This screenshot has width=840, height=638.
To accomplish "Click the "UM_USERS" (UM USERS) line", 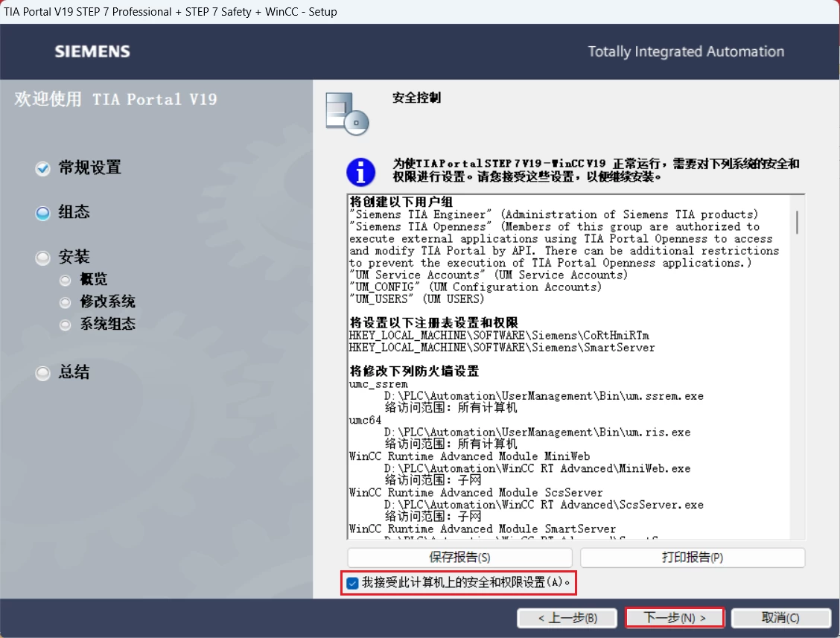I will pos(416,299).
